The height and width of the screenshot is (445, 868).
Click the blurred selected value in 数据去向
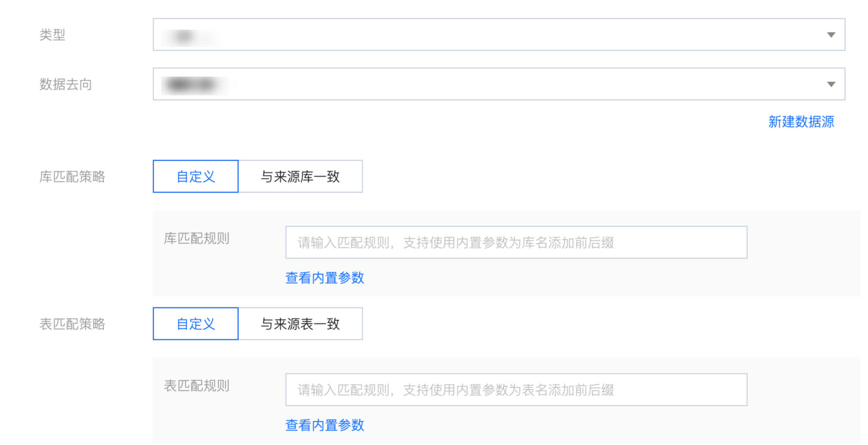193,85
